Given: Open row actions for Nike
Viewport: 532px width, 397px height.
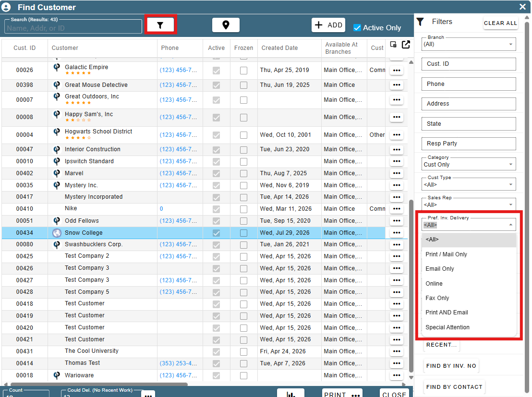Looking at the screenshot, I should pyautogui.click(x=396, y=209).
